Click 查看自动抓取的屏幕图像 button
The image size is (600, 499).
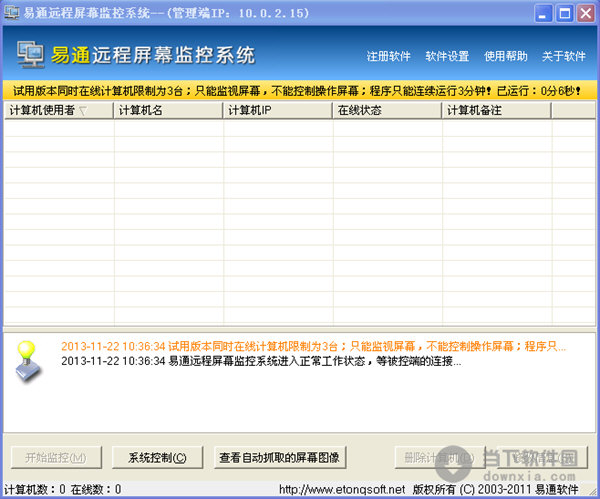point(280,457)
